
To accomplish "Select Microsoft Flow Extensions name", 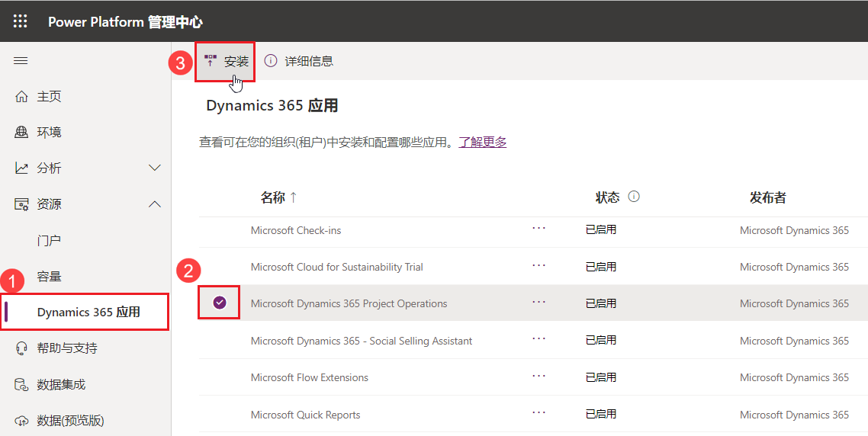I will coord(310,377).
